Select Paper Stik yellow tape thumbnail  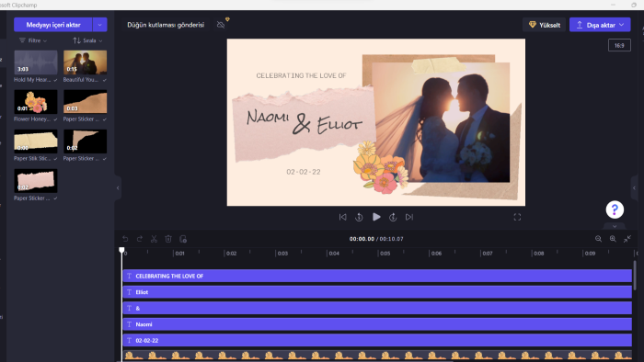36,141
